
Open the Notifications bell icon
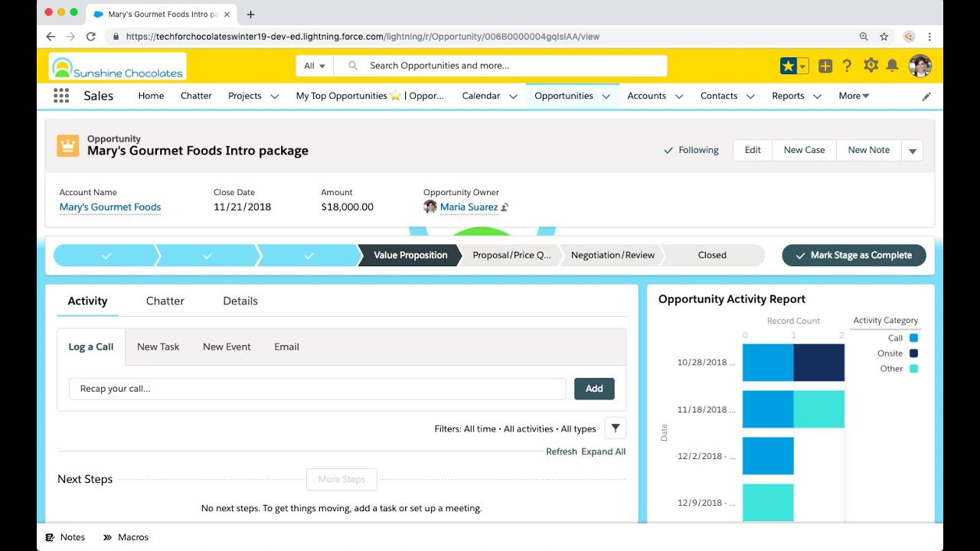pos(892,66)
